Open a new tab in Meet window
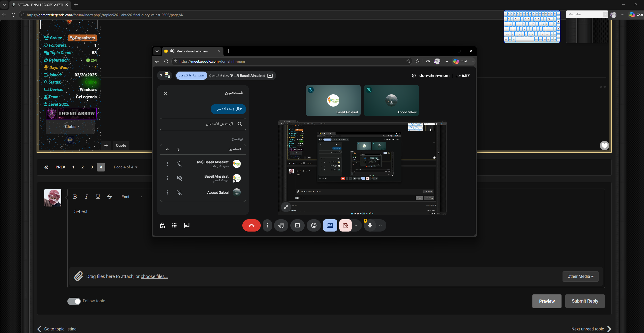Viewport: 644px width, 333px height. (x=229, y=51)
